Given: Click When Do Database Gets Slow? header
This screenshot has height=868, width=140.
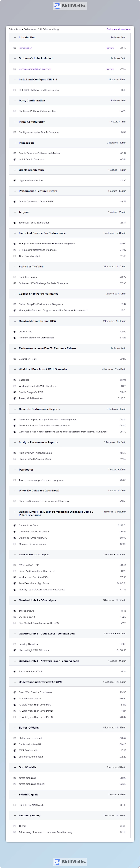Looking at the screenshot, I should click(70, 491).
